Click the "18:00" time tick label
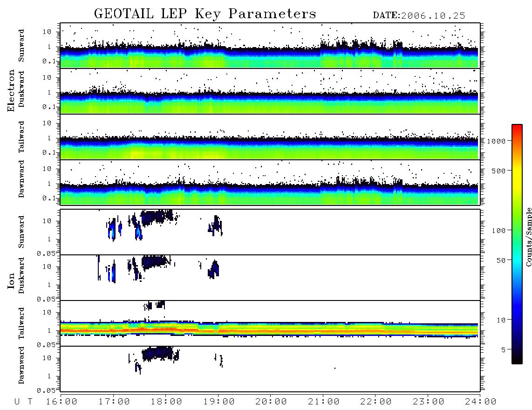 [x=166, y=402]
